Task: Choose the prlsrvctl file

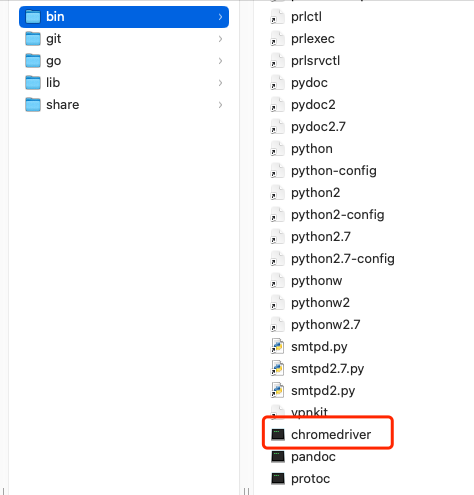Action: point(315,61)
